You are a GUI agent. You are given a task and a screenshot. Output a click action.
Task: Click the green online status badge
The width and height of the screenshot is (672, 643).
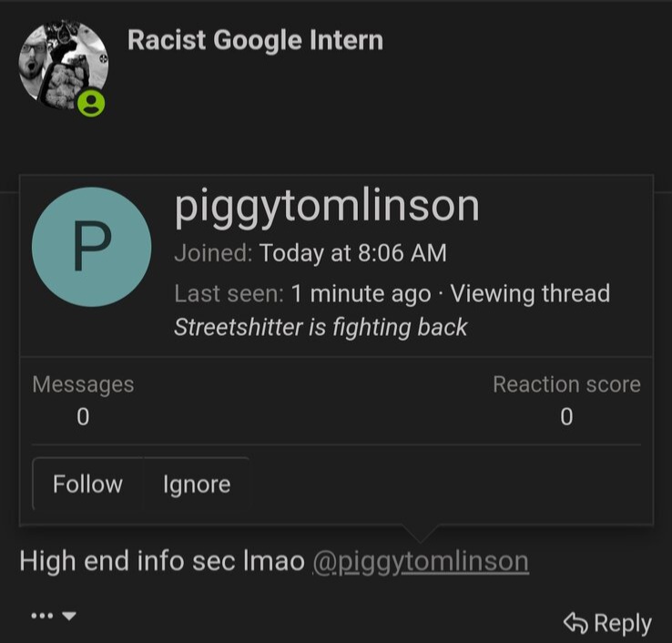pyautogui.click(x=91, y=103)
